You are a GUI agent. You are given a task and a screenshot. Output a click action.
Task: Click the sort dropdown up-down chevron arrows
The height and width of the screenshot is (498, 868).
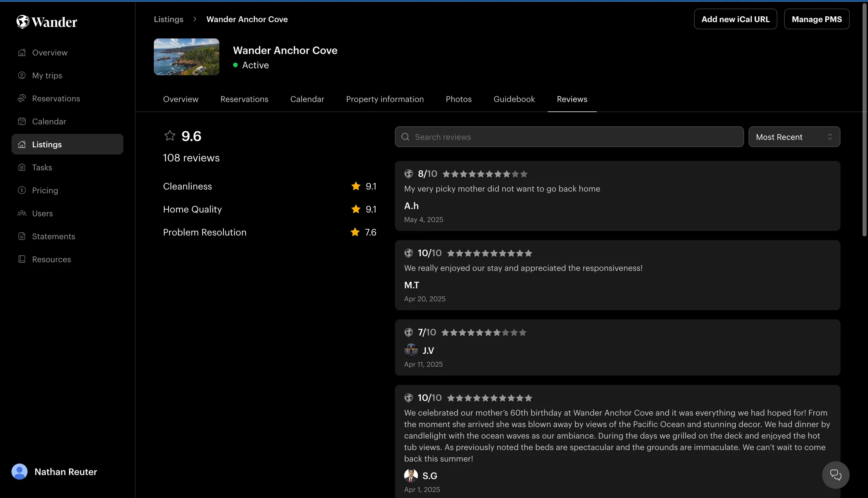point(830,137)
